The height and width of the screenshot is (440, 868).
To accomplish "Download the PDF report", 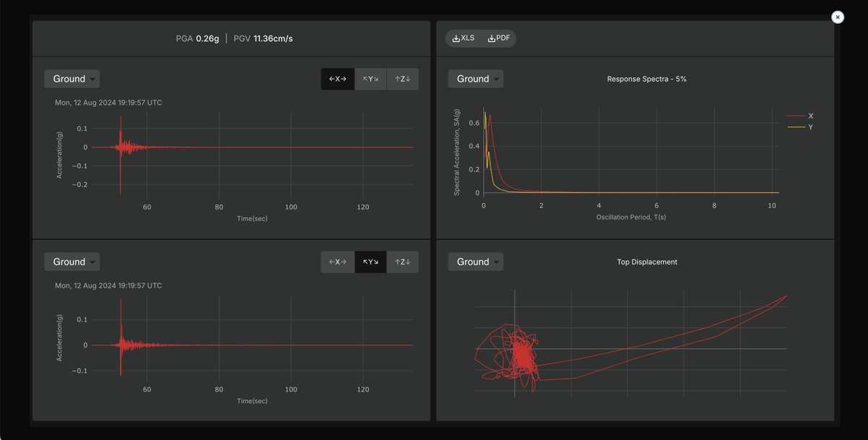I will pyautogui.click(x=498, y=38).
